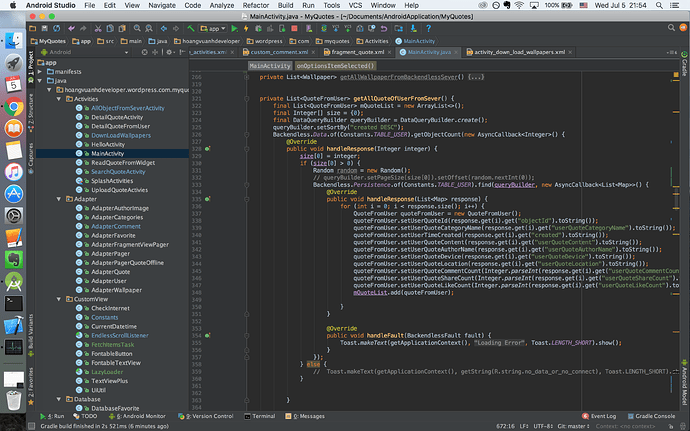The height and width of the screenshot is (431, 690).
Task: Switch to custom_comment.xml tab
Action: point(279,52)
